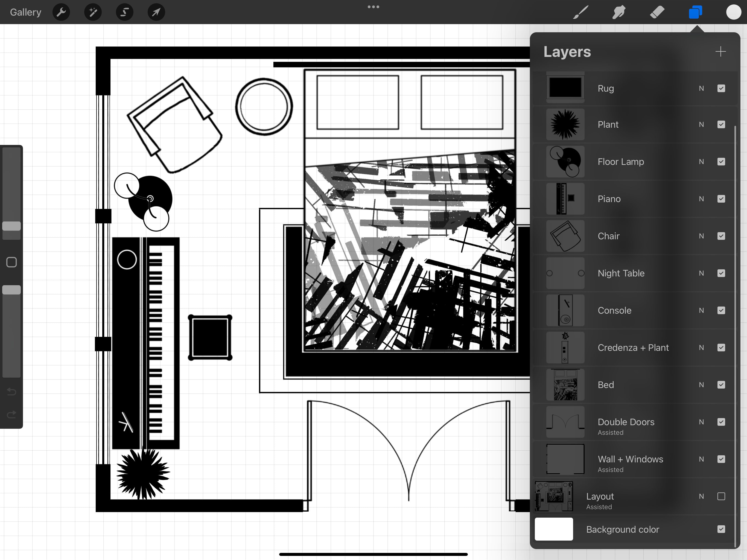Open the Selection tool
This screenshot has width=747, height=560.
124,12
